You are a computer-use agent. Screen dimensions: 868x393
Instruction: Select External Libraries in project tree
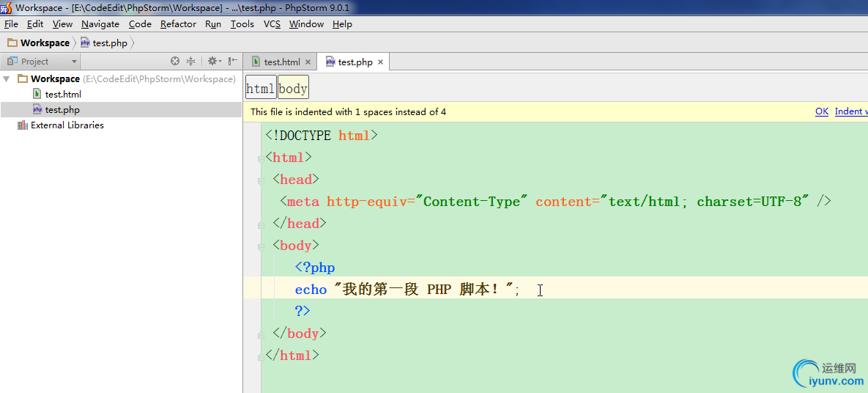click(67, 125)
